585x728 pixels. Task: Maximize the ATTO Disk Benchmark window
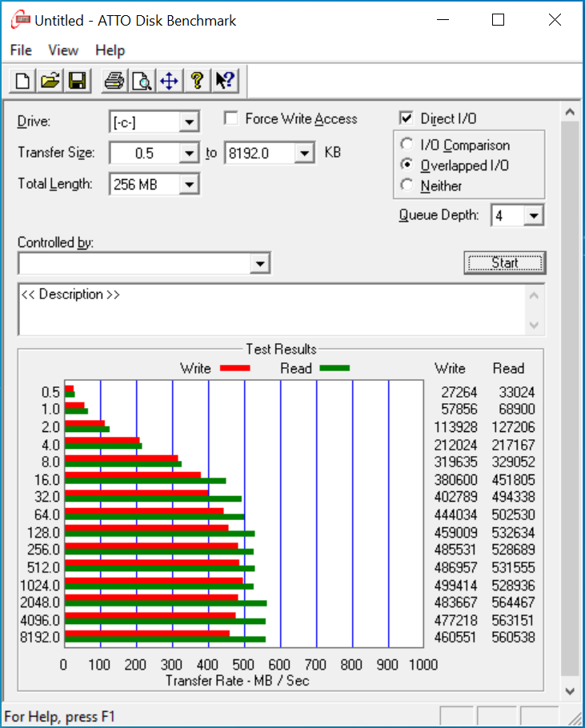[499, 20]
